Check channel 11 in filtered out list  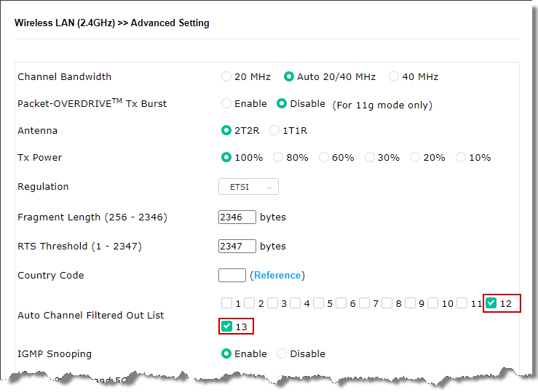coord(462,303)
